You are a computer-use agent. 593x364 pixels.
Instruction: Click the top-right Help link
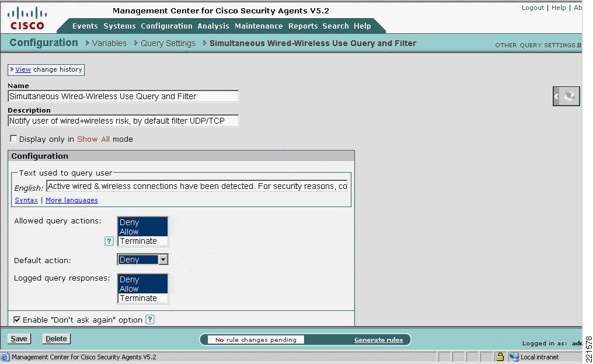(x=559, y=8)
